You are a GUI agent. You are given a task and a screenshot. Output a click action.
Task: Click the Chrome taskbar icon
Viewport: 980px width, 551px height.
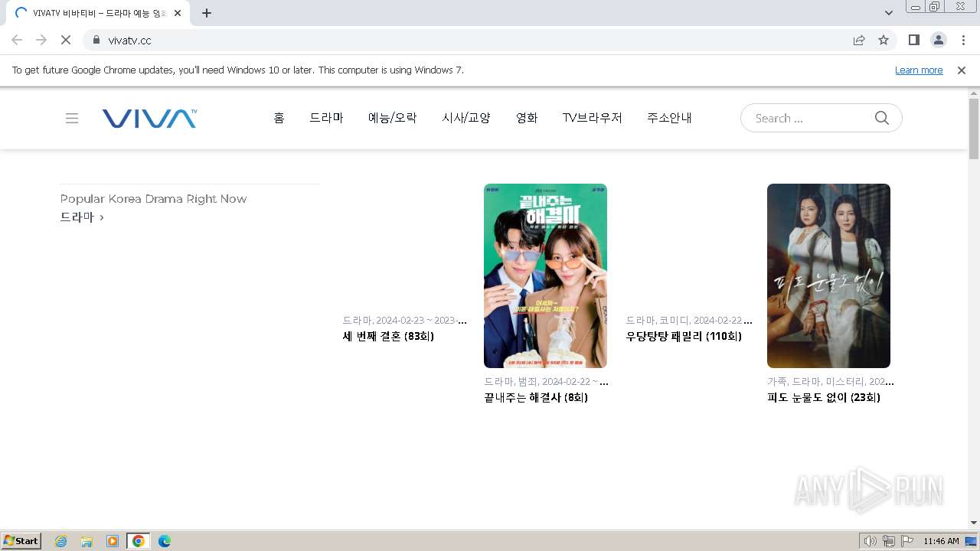(x=138, y=541)
